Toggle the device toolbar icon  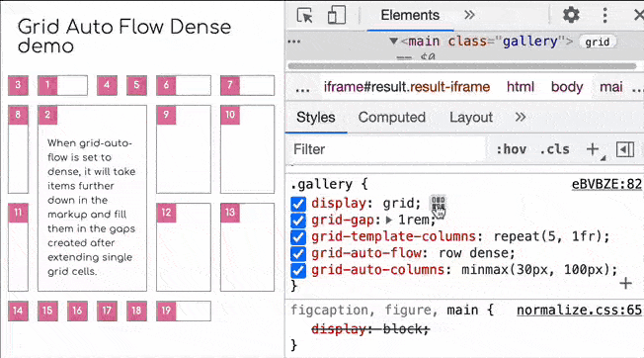pyautogui.click(x=337, y=15)
